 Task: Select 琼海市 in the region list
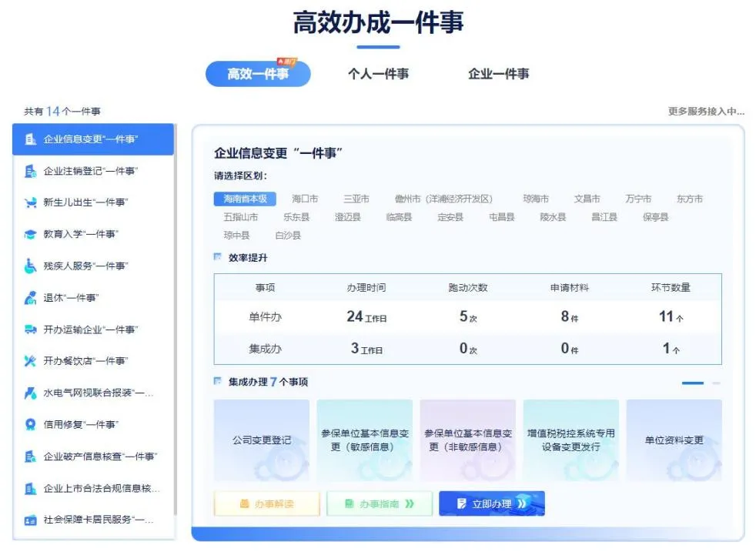pyautogui.click(x=537, y=198)
